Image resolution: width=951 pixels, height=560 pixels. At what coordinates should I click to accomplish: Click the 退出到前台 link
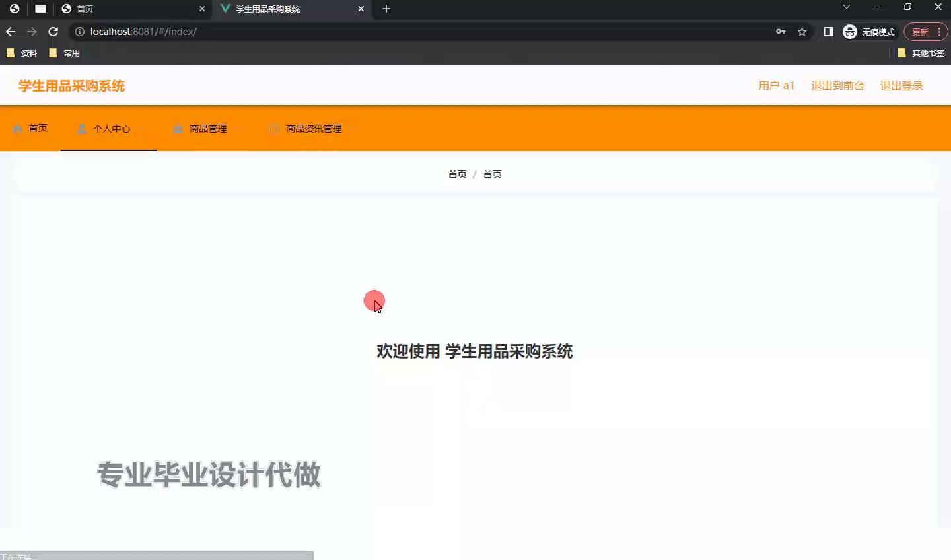click(837, 86)
